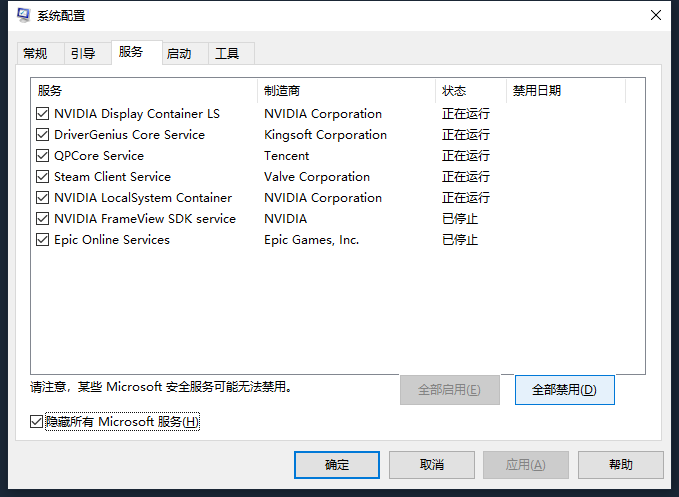The image size is (679, 497).
Task: Go to the 启动 tab
Action: 179,54
